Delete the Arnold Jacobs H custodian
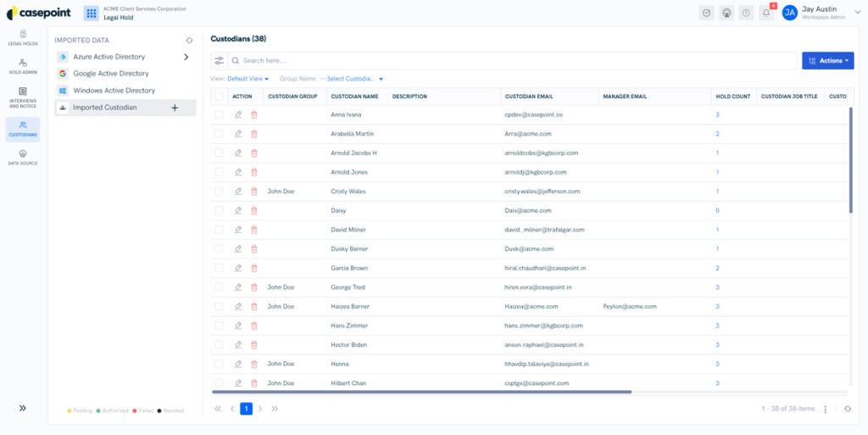Image resolution: width=868 pixels, height=435 pixels. point(254,153)
